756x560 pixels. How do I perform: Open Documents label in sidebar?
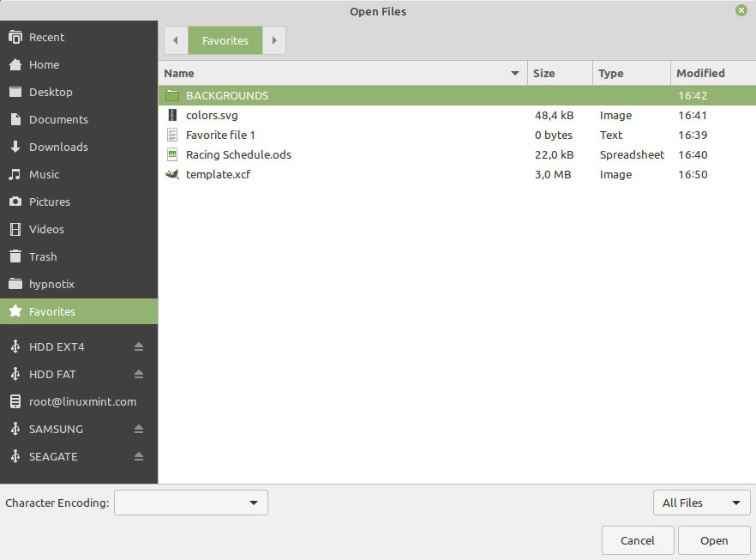pyautogui.click(x=58, y=119)
